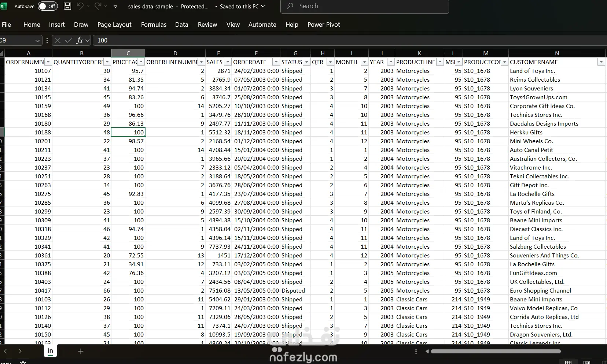Viewport: 607px width, 364px height.
Task: Go to the Formulas tab
Action: [x=154, y=25]
